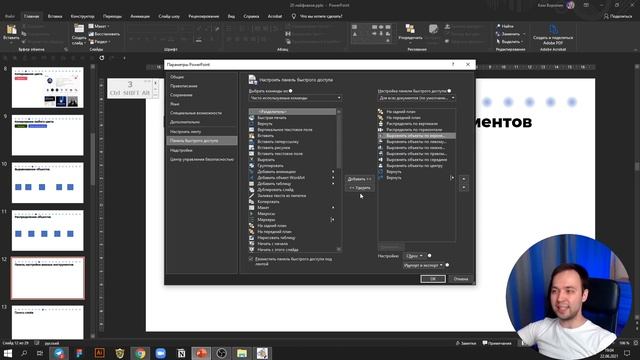Click the Quick Print command icon
640x360 pixels.
click(x=252, y=118)
